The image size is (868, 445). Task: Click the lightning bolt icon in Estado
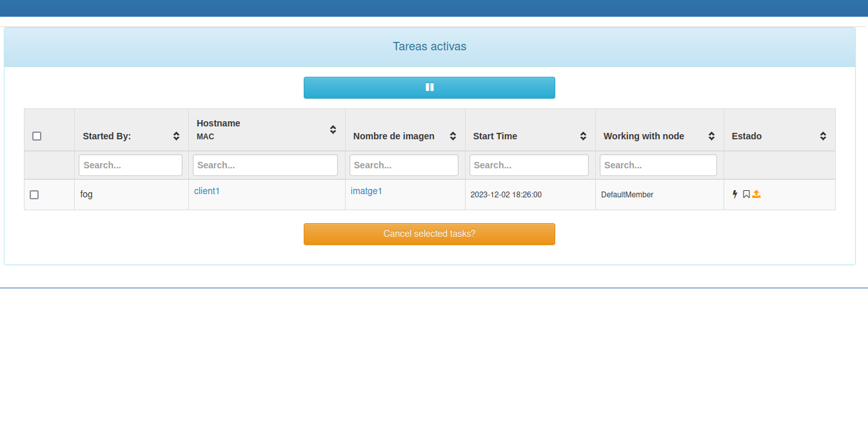pos(735,194)
